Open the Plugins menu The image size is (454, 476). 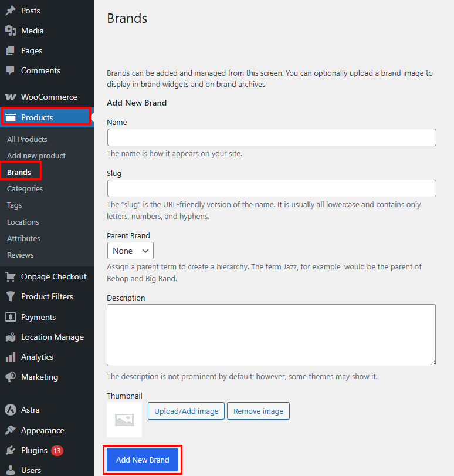coord(47,451)
